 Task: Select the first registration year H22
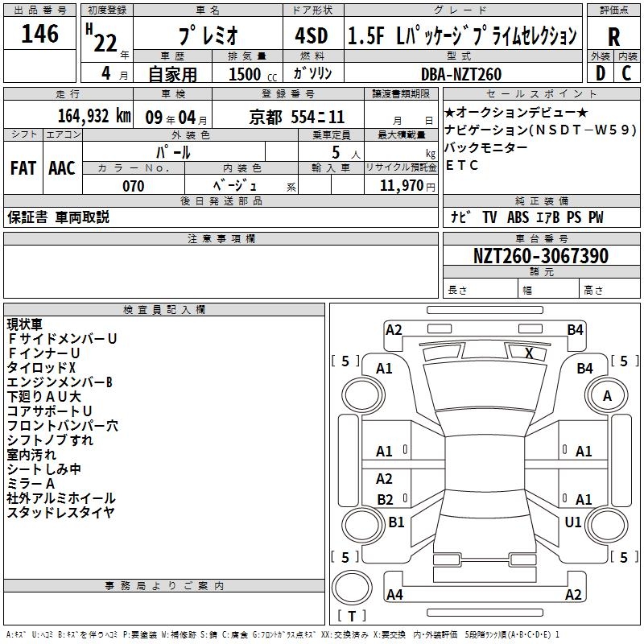102,38
